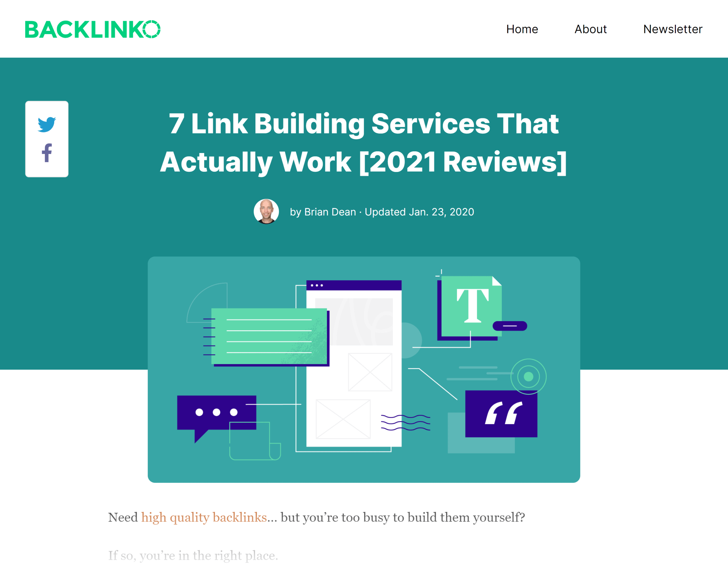Open the About navigation menu item

[591, 28]
